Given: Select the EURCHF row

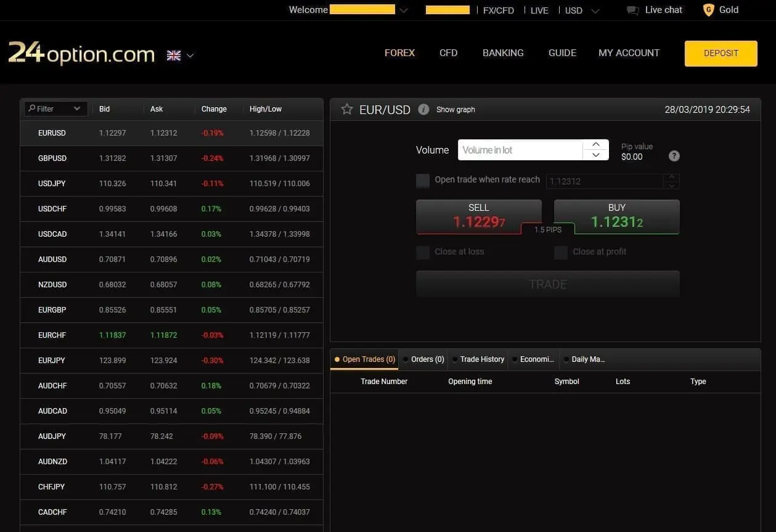Looking at the screenshot, I should pyautogui.click(x=171, y=335).
